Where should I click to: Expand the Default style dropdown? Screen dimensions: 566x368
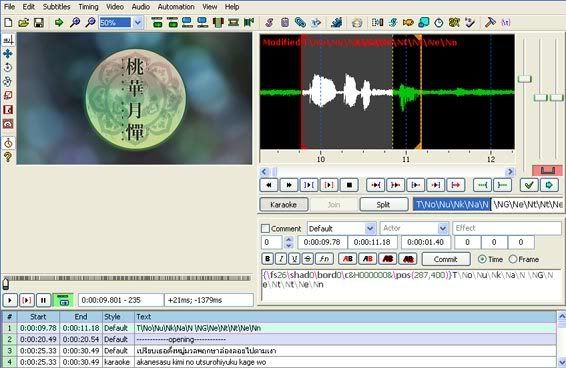(x=370, y=228)
